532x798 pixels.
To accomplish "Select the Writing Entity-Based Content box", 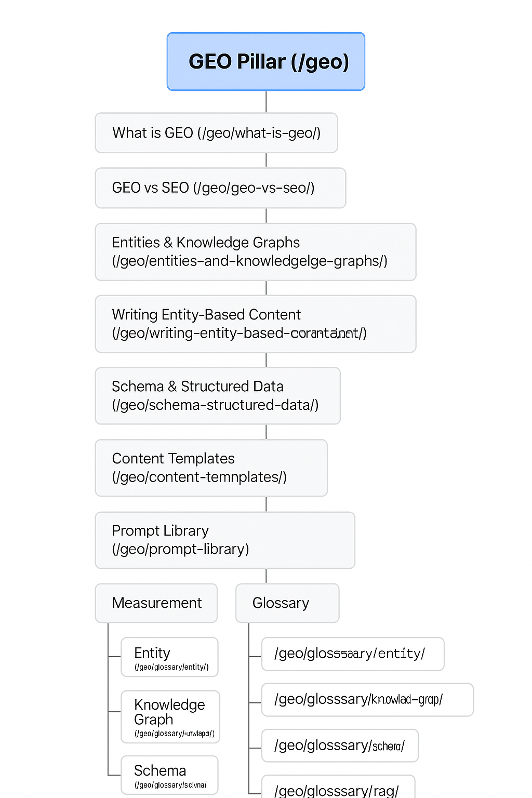I will tap(256, 324).
